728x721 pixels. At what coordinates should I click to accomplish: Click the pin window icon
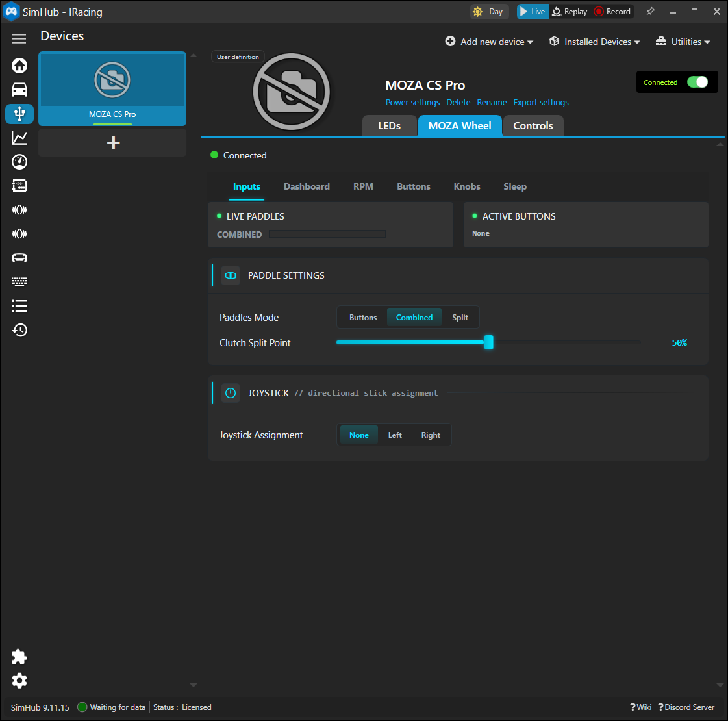pyautogui.click(x=651, y=12)
